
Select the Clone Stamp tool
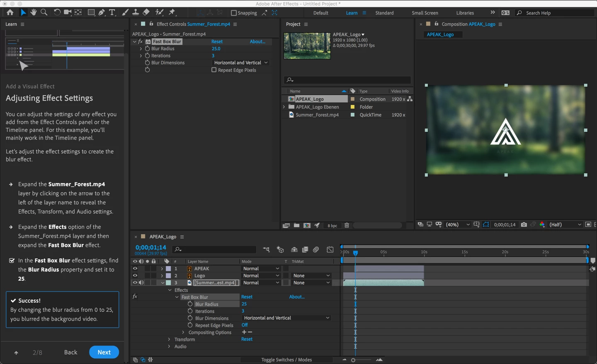point(136,12)
